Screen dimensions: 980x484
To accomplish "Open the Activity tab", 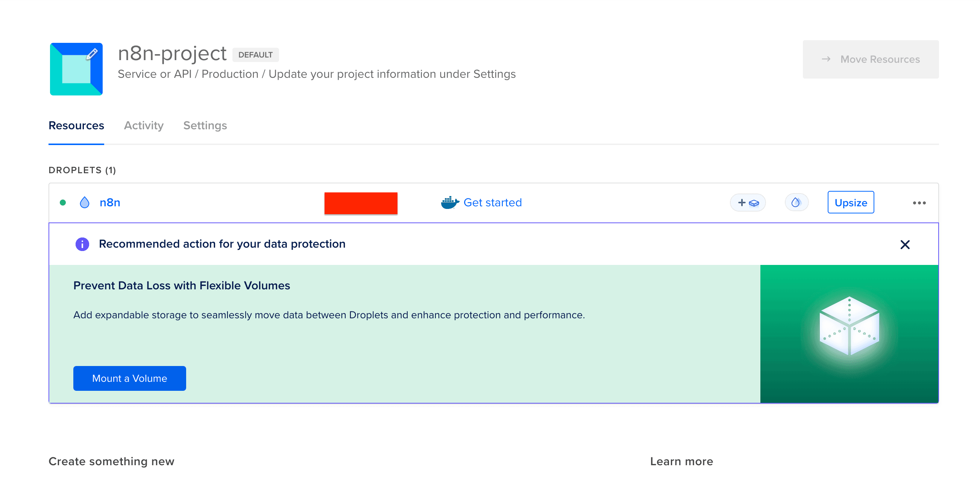I will point(144,126).
